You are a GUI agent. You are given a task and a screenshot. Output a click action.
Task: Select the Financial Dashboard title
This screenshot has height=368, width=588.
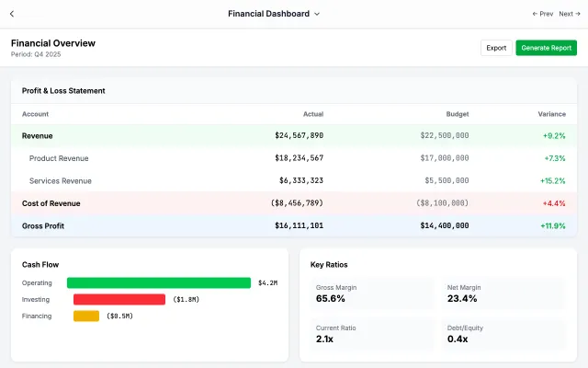click(268, 14)
